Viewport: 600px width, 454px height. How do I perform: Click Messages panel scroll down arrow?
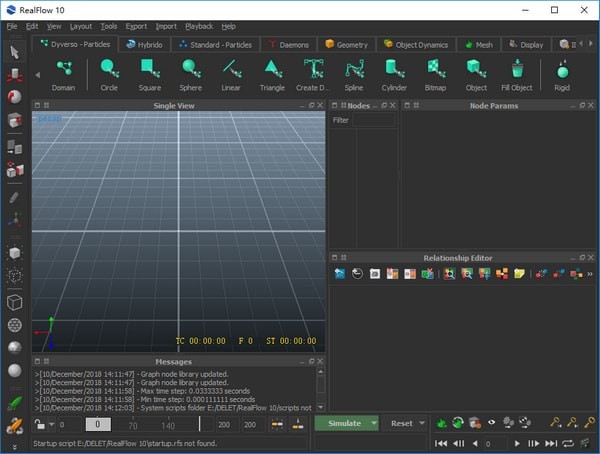click(x=321, y=407)
